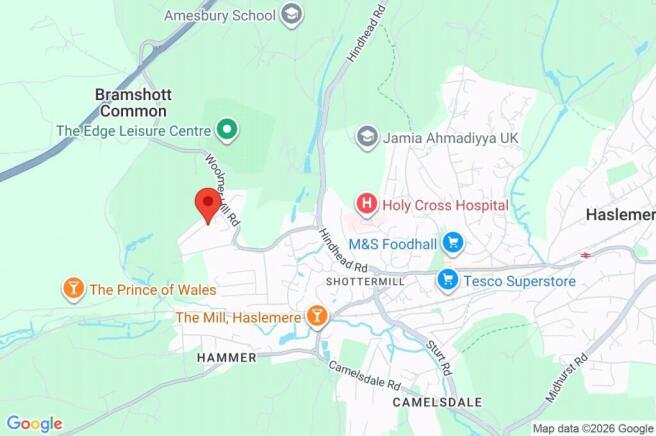Open the Google logo link
Viewport: 656px width, 436px height.
pos(35,424)
